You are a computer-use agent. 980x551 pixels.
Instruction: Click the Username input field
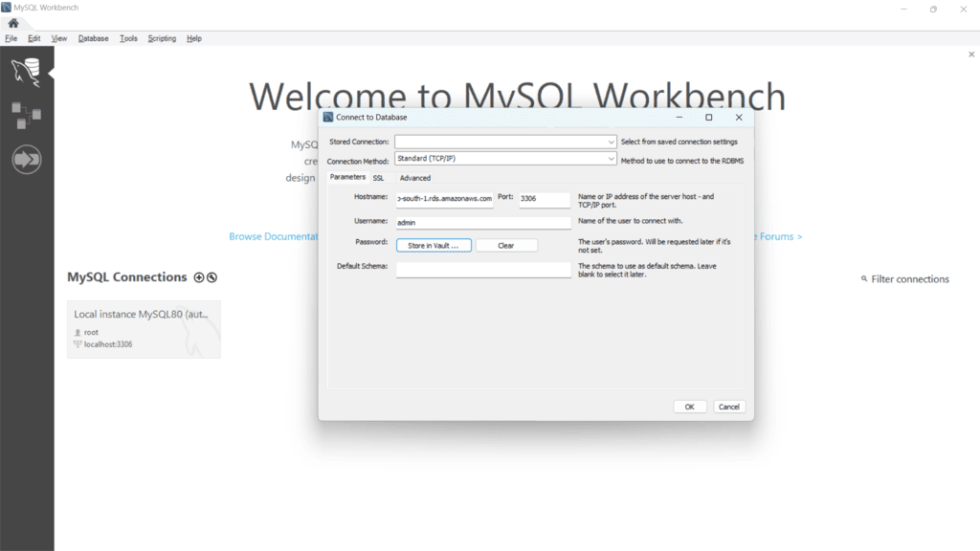point(483,222)
